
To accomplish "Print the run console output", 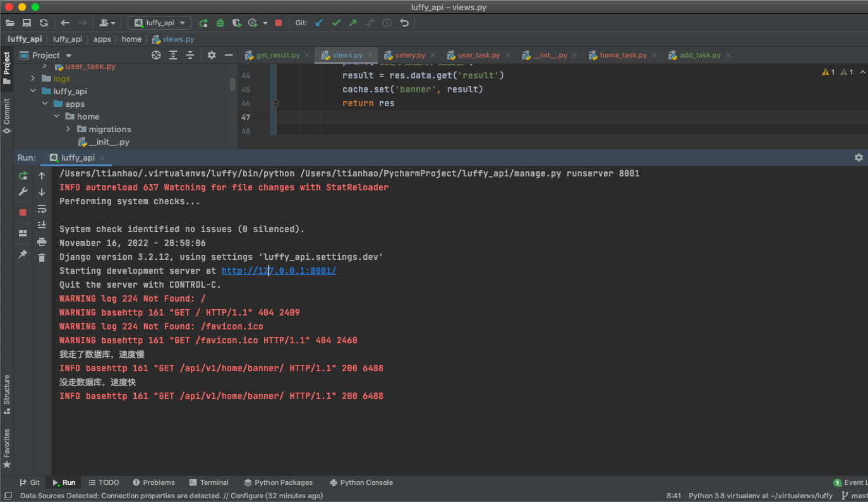I will point(42,242).
